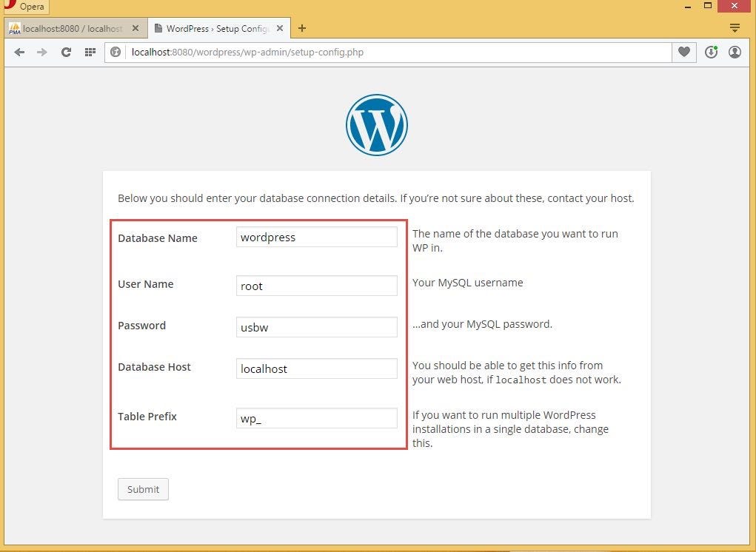Click the Database Name label
This screenshot has width=756, height=552.
click(x=158, y=238)
